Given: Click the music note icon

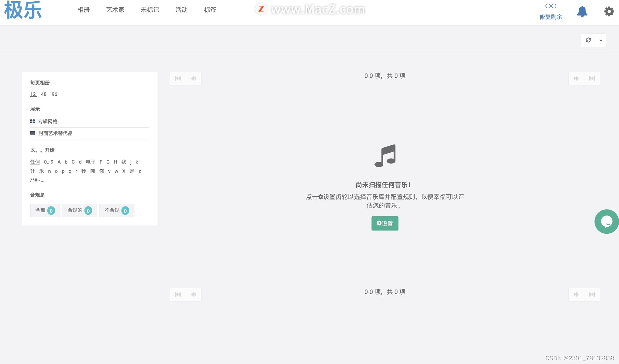Looking at the screenshot, I should point(385,156).
